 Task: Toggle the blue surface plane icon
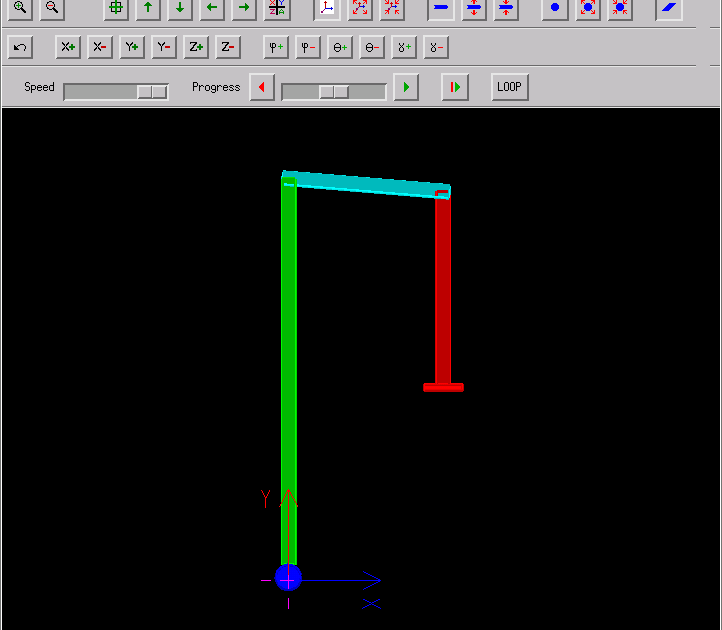coord(669,7)
